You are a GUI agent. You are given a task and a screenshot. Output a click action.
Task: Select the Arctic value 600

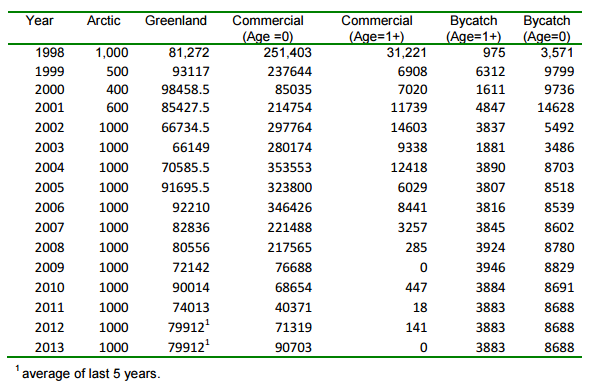(117, 108)
